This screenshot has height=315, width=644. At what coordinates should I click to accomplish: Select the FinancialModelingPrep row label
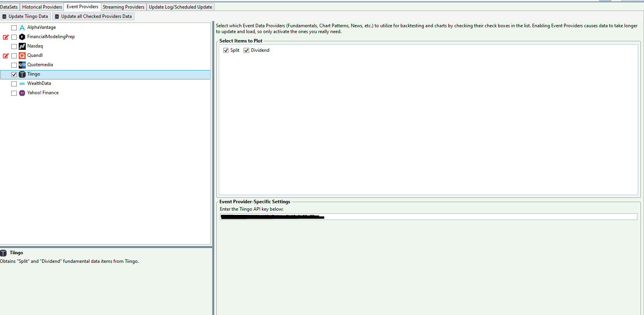coord(51,37)
